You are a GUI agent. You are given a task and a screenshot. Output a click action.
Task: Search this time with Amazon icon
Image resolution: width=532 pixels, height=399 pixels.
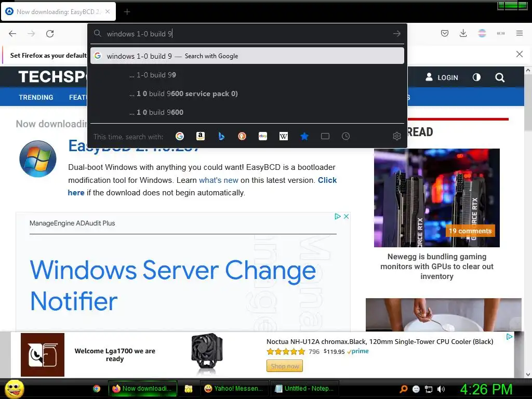(200, 137)
